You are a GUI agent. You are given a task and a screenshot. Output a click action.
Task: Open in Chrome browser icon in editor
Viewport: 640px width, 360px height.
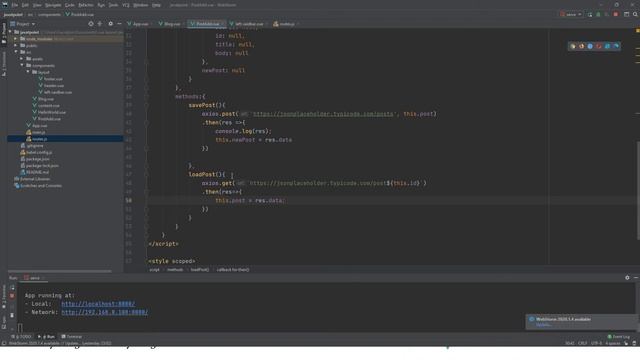[x=573, y=46]
